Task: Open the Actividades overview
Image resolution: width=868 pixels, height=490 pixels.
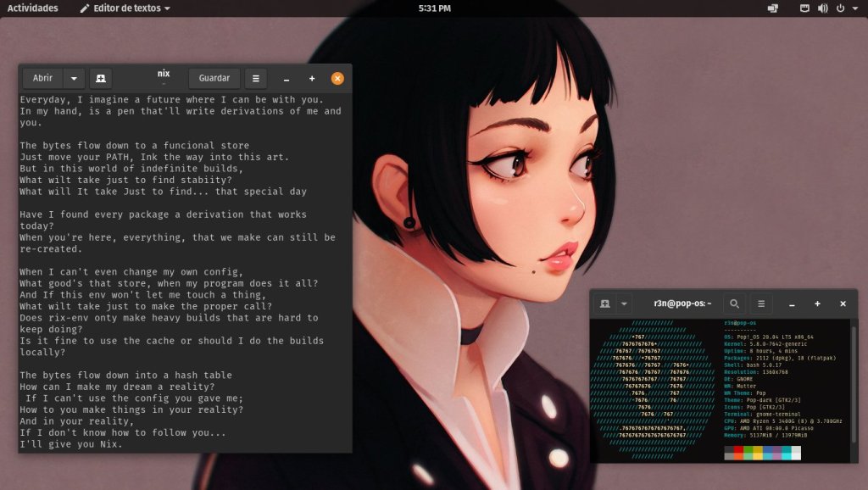Action: click(33, 8)
